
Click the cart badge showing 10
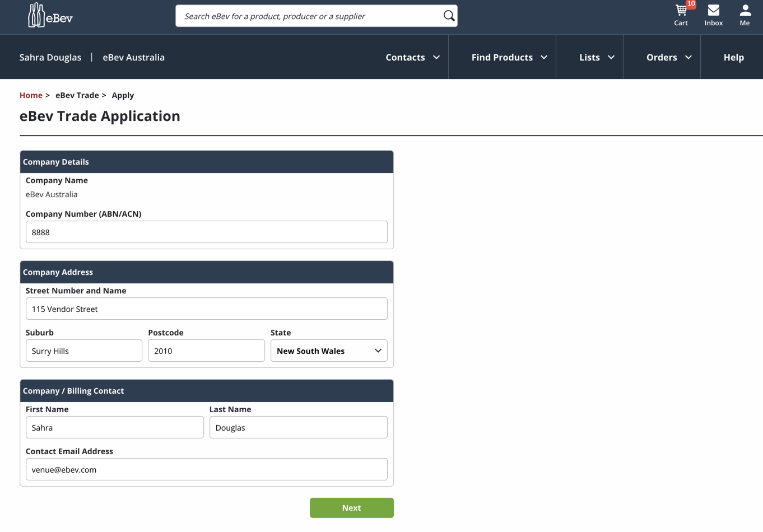[x=691, y=4]
